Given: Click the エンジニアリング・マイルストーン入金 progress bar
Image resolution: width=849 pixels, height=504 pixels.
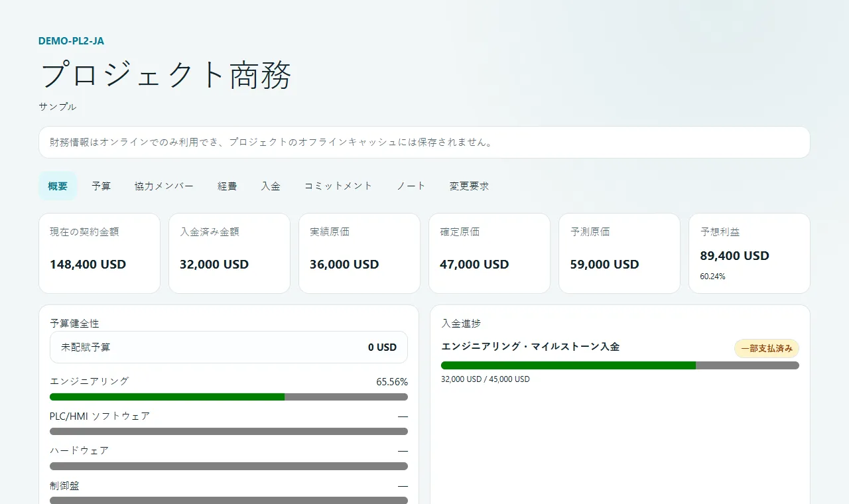Looking at the screenshot, I should point(620,365).
